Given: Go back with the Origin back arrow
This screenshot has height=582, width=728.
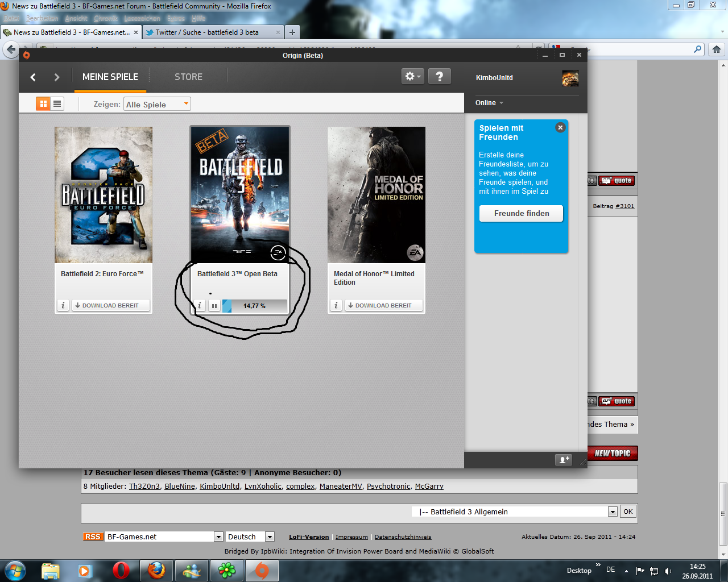Looking at the screenshot, I should click(x=33, y=77).
